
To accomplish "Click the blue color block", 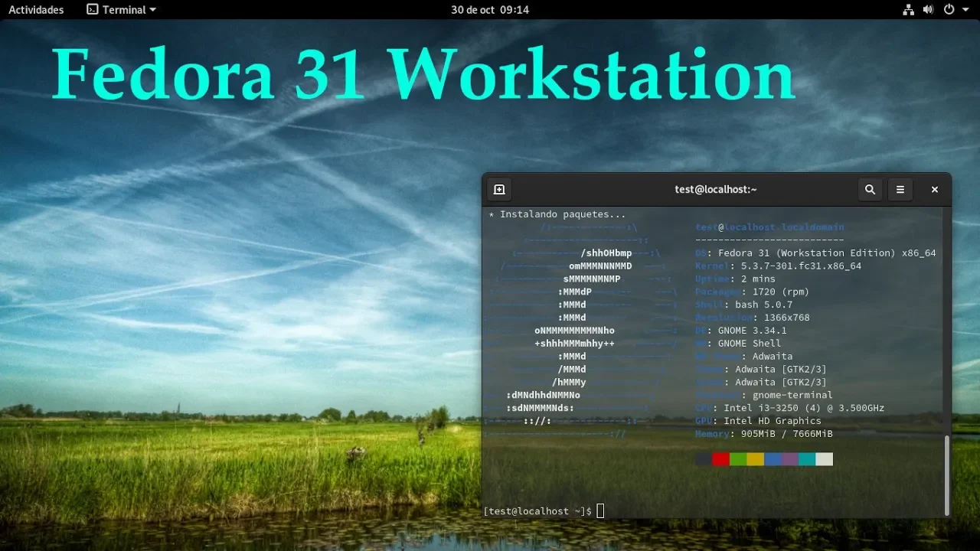I will pyautogui.click(x=773, y=459).
